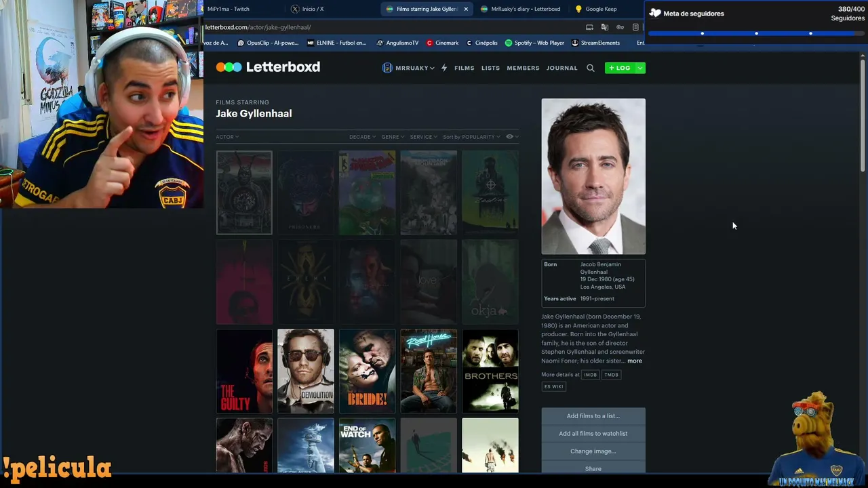Image resolution: width=868 pixels, height=488 pixels.
Task: Click the MrRuaky profile avatar icon
Action: click(x=387, y=68)
